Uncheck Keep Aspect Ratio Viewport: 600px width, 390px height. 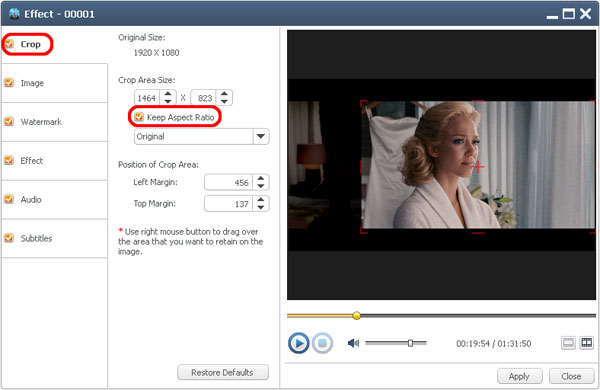point(139,117)
